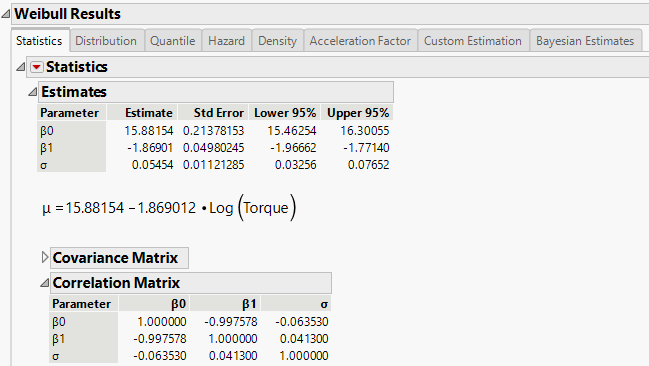649x366 pixels.
Task: Click the standard error 0.01121285
Action: 214,165
